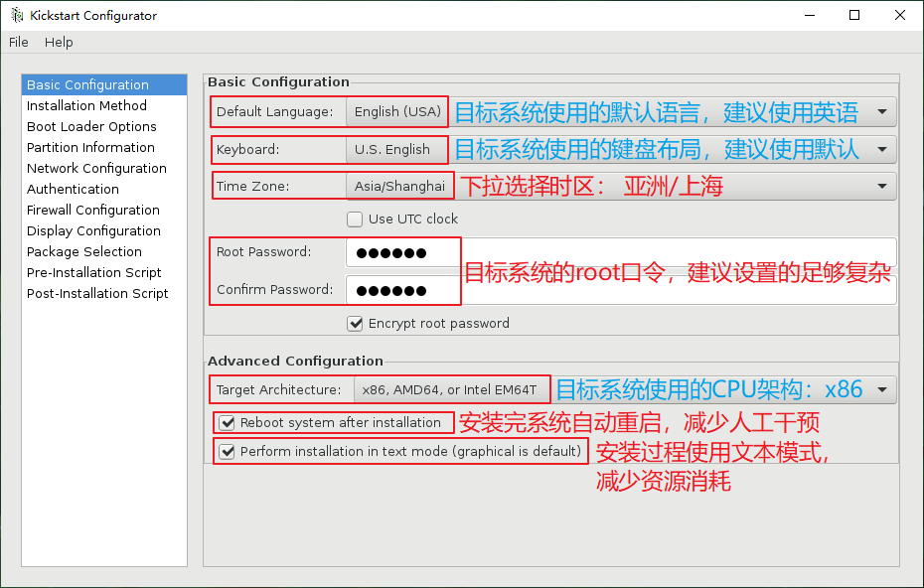The width and height of the screenshot is (924, 588).
Task: Close the Kickstart Configurator window
Action: [900, 15]
